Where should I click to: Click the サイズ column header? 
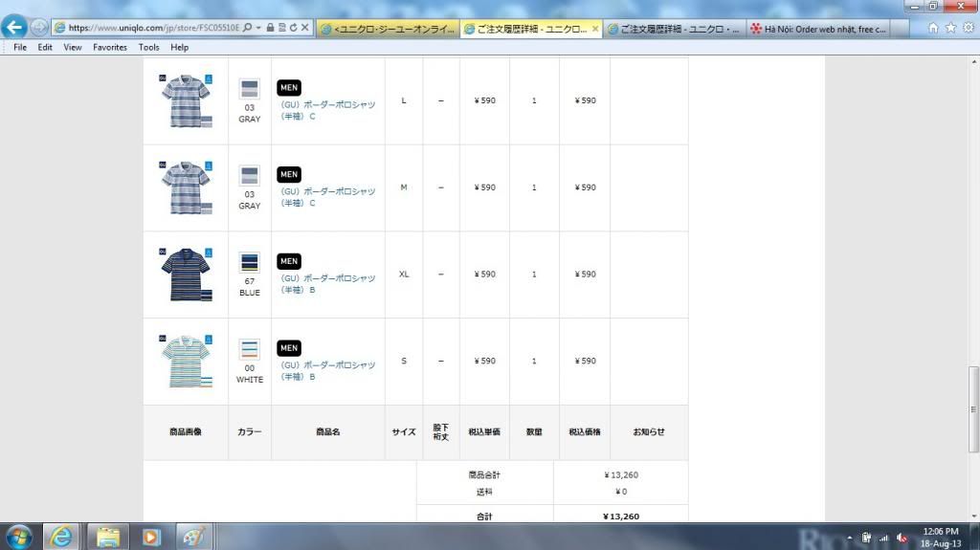pyautogui.click(x=404, y=432)
